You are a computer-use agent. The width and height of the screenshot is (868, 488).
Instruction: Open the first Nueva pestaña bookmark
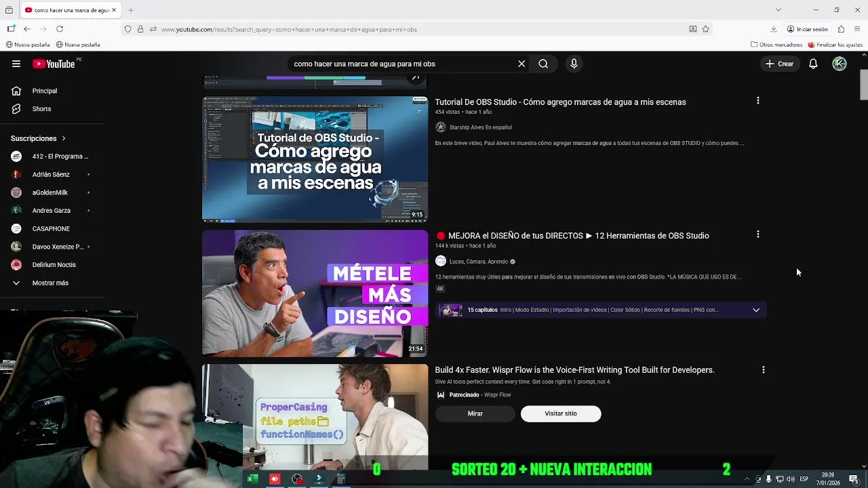point(28,45)
